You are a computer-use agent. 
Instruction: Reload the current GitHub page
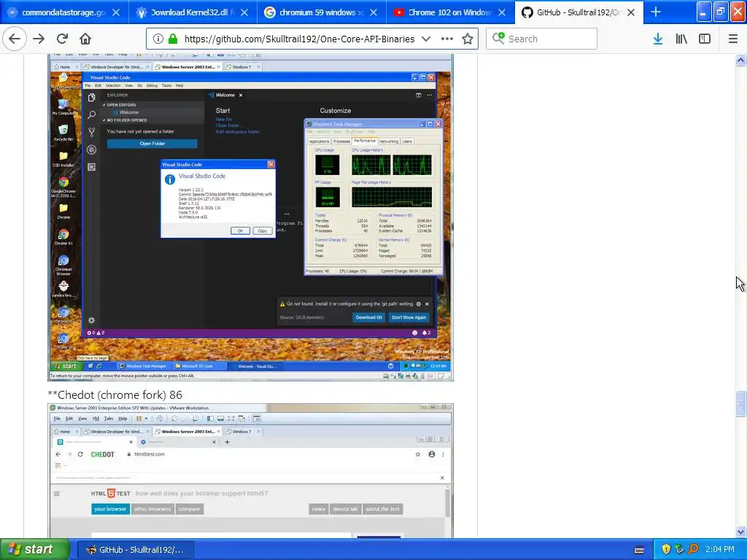click(62, 39)
